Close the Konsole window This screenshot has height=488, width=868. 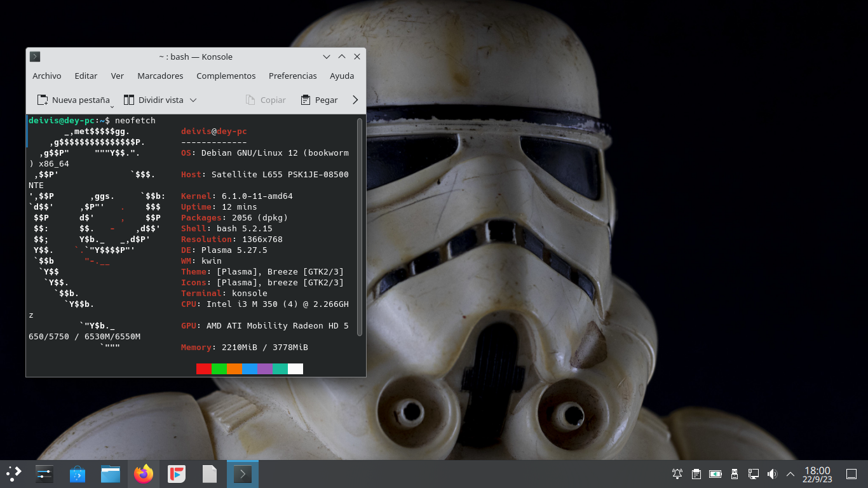pos(357,57)
